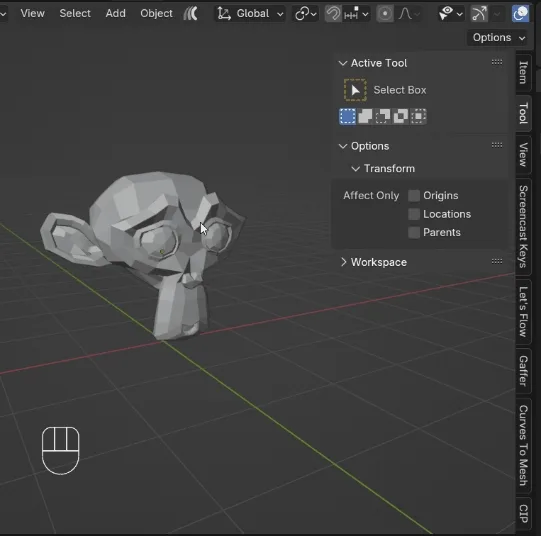Choose Extend existing selection mode

[x=365, y=116]
